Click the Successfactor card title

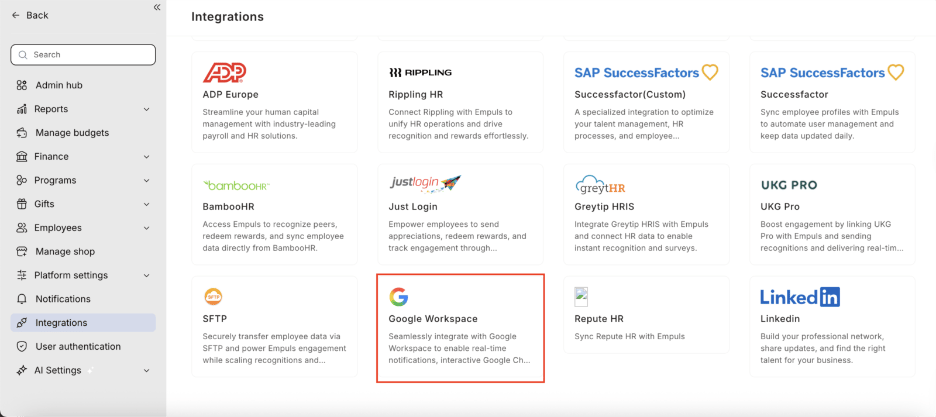(x=795, y=94)
